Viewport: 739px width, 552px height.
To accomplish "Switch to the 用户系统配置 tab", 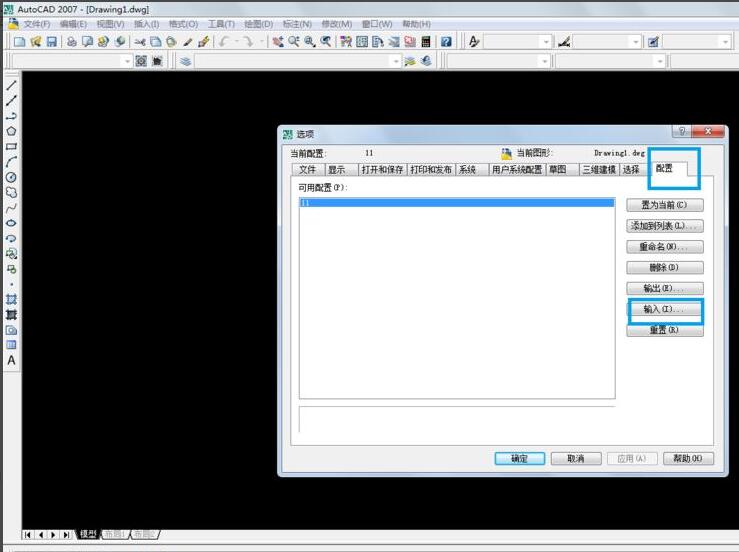I will 517,170.
